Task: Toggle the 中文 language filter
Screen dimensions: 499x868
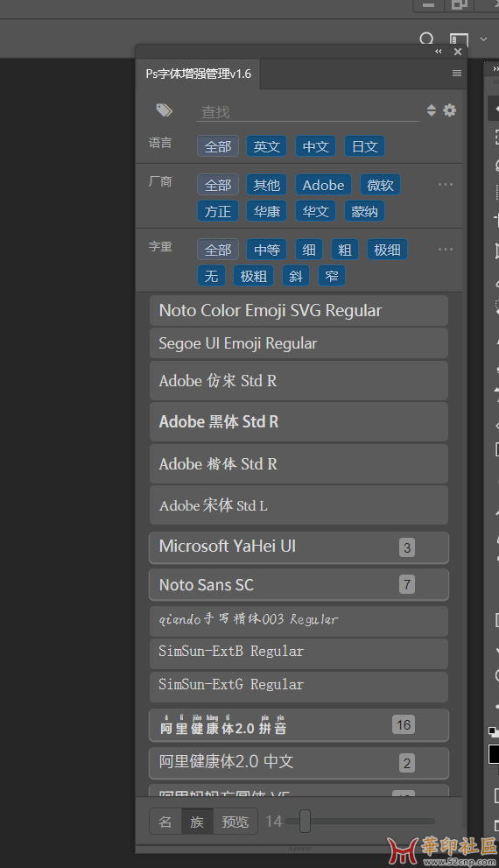Action: coord(315,146)
